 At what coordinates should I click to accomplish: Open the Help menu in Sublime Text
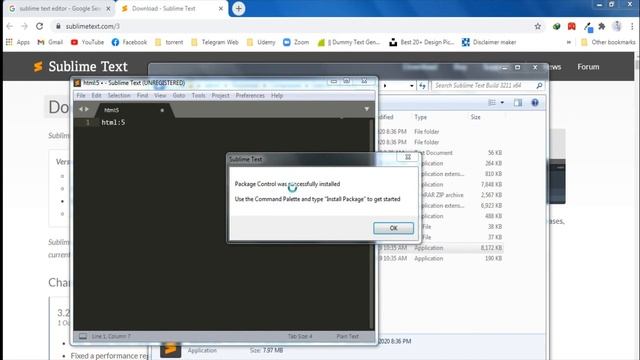pos(277,96)
